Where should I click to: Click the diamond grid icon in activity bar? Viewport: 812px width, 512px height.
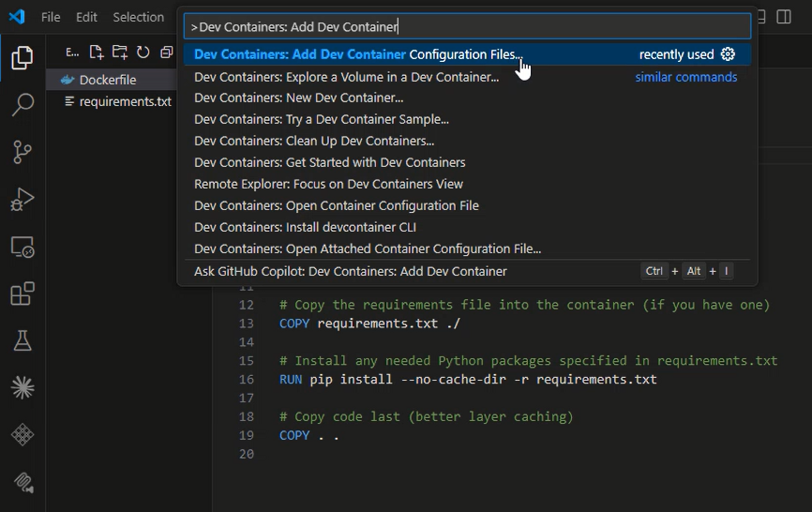(x=23, y=435)
